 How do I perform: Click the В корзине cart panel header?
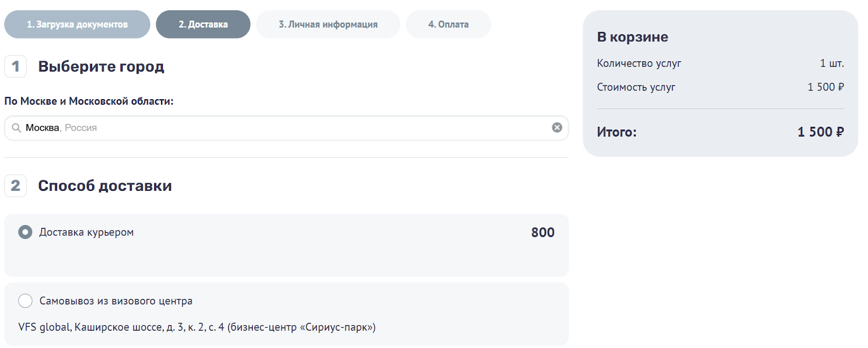(x=632, y=37)
